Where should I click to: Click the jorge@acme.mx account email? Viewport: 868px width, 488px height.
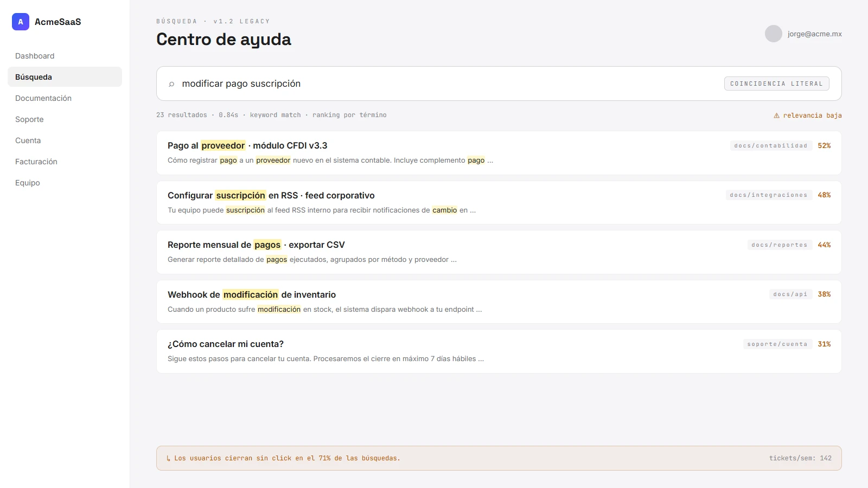tap(815, 34)
